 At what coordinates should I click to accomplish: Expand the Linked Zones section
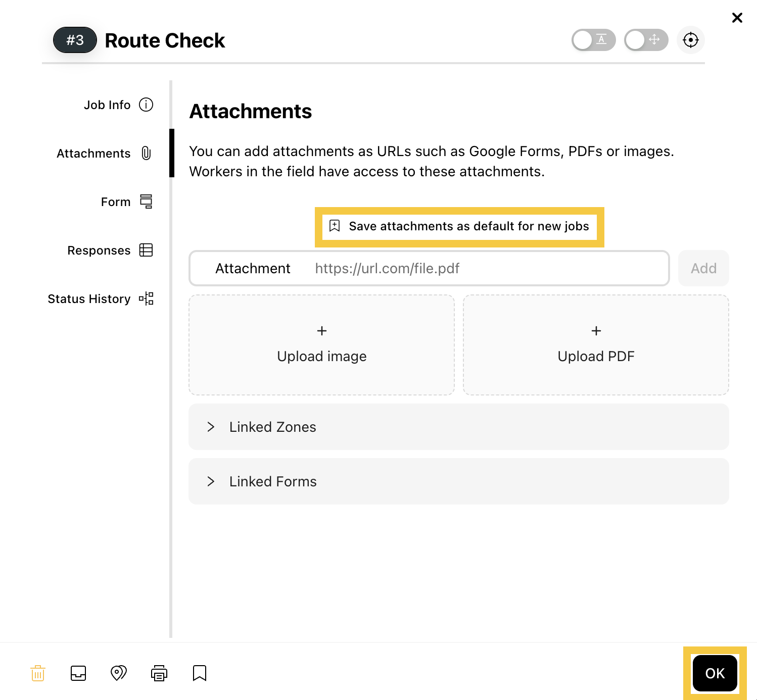tap(459, 427)
